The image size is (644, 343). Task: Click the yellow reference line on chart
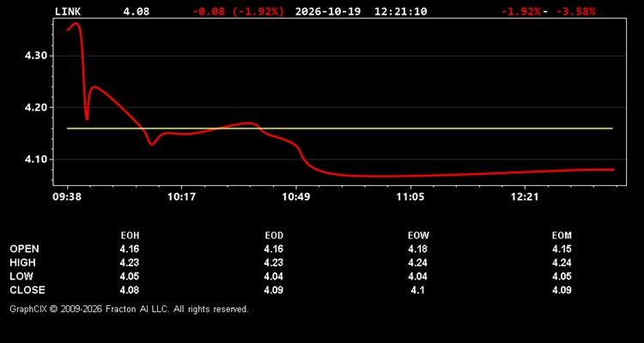pos(340,129)
